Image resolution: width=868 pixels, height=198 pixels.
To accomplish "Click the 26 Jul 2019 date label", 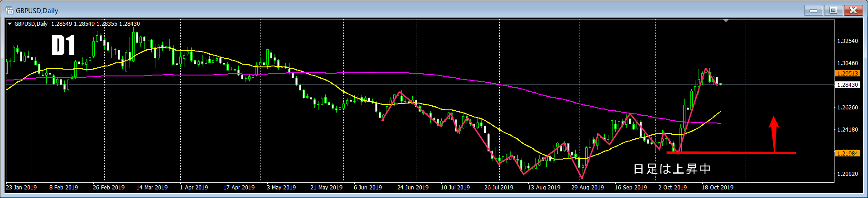I will point(499,187).
